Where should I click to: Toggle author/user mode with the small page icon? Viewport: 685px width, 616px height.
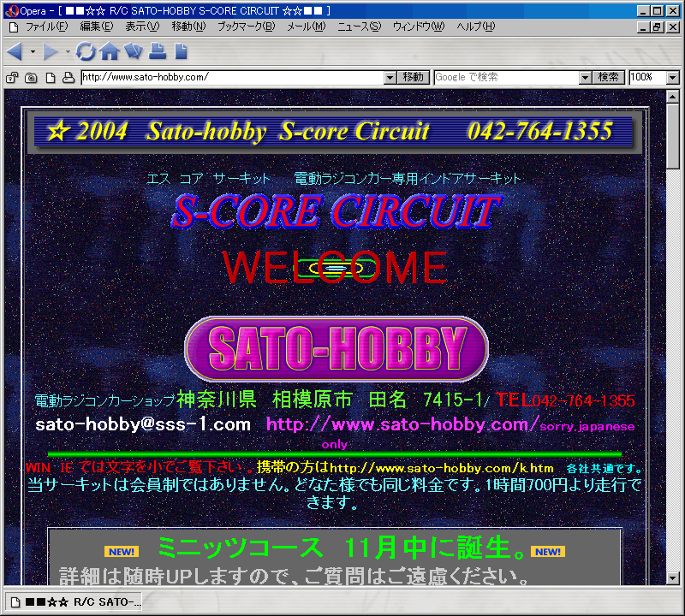coord(51,78)
